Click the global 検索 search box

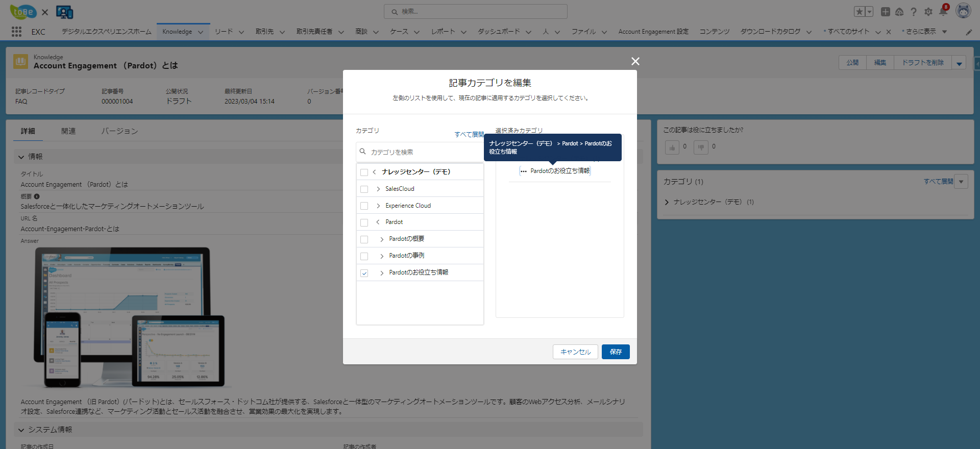pos(475,11)
